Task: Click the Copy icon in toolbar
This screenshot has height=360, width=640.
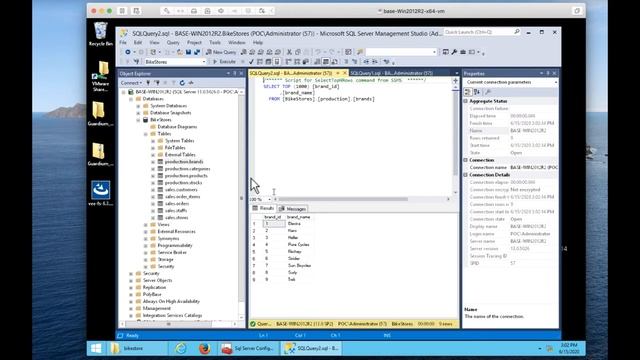Action: point(298,52)
